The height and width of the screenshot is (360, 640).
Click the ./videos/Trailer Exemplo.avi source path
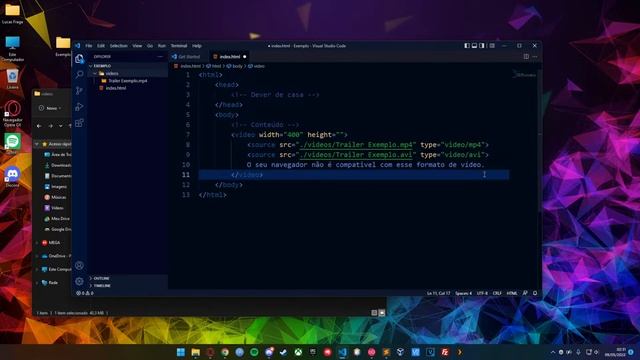356,155
